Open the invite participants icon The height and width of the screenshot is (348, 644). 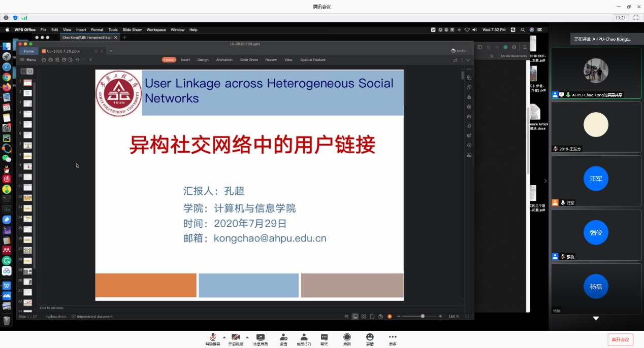click(283, 338)
